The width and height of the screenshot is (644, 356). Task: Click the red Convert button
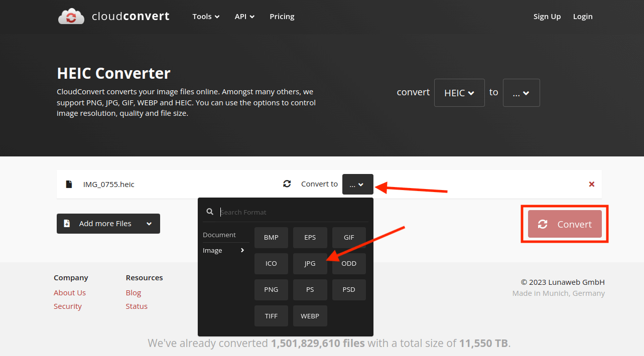[x=565, y=224]
